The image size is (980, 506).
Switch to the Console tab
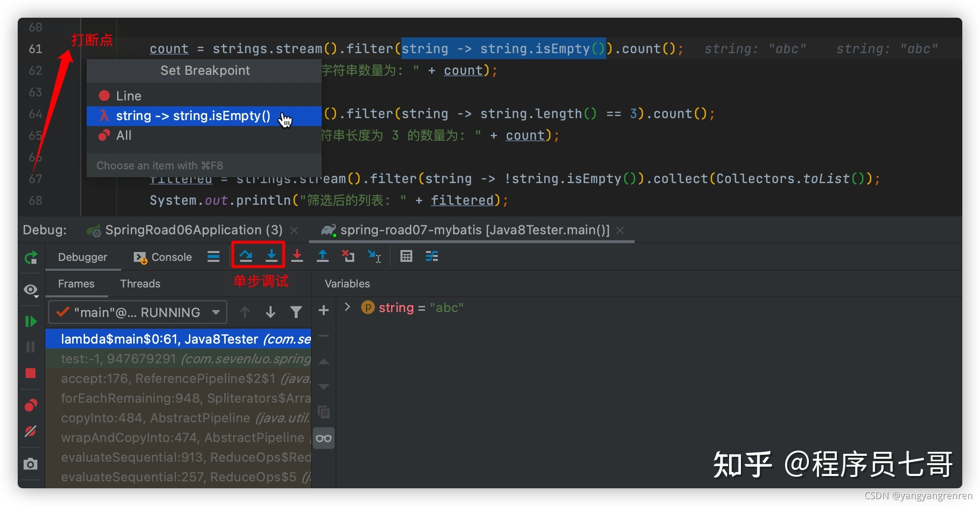point(163,257)
